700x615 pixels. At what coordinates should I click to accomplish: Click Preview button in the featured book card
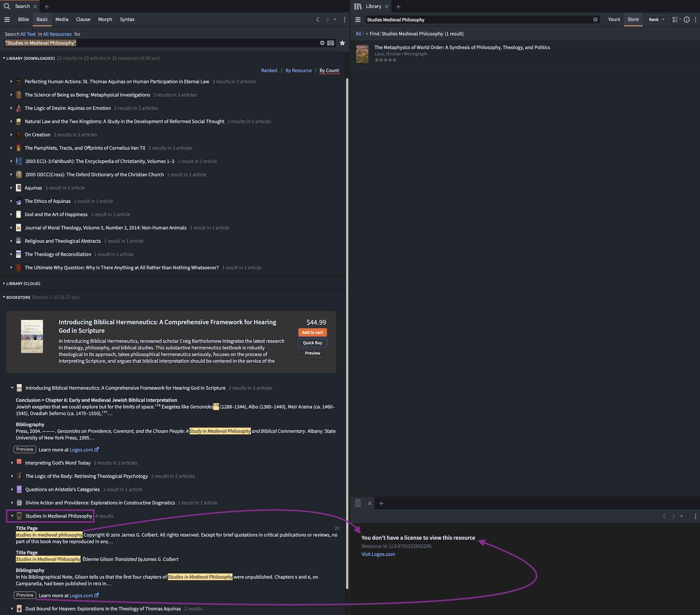(313, 353)
